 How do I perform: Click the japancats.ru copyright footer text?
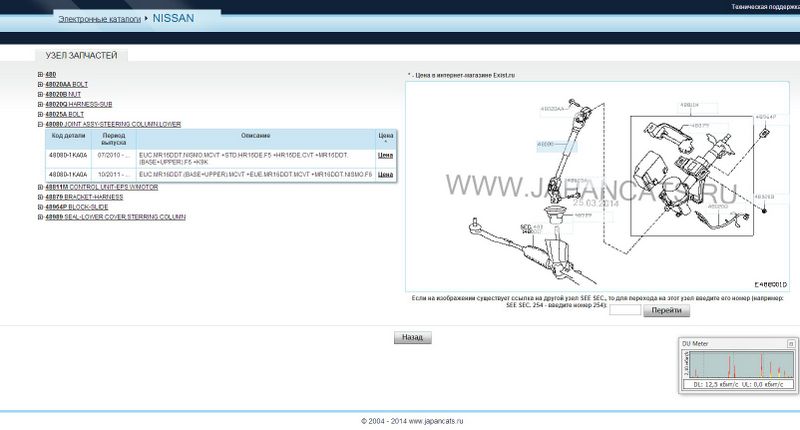412,421
